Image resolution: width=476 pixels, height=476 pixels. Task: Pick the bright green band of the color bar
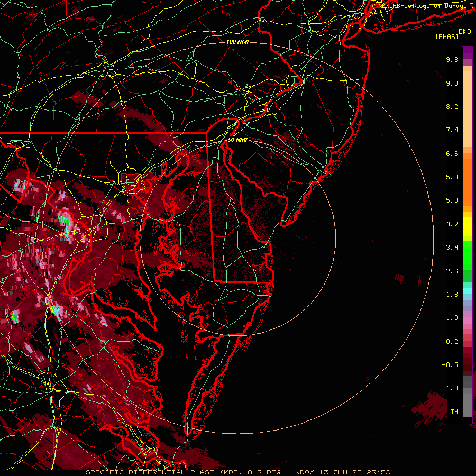[x=467, y=255]
